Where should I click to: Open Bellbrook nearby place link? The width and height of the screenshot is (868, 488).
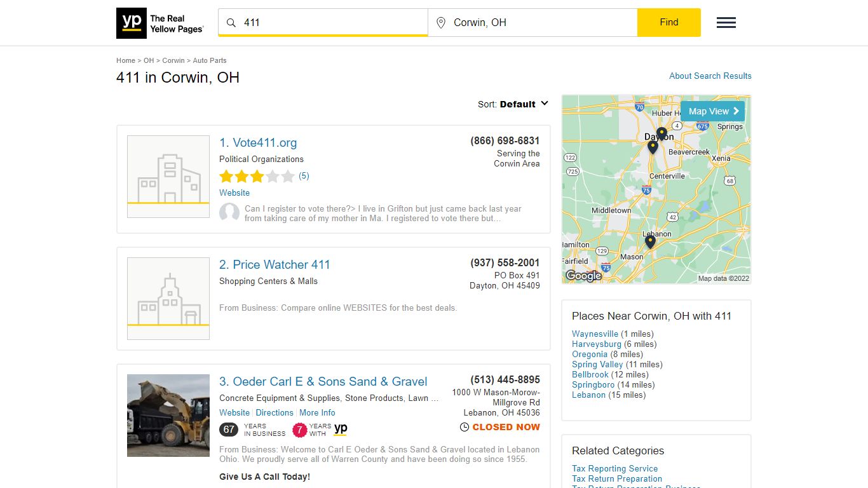590,374
